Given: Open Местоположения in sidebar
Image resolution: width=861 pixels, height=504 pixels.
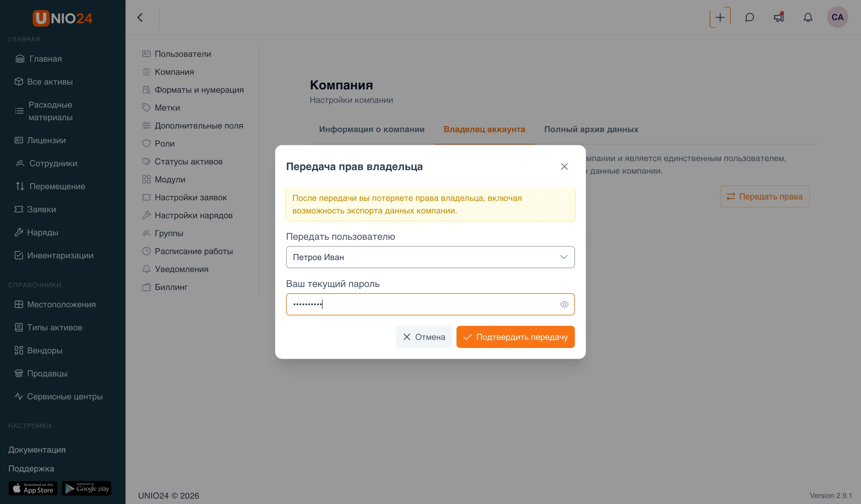Looking at the screenshot, I should click(x=55, y=304).
